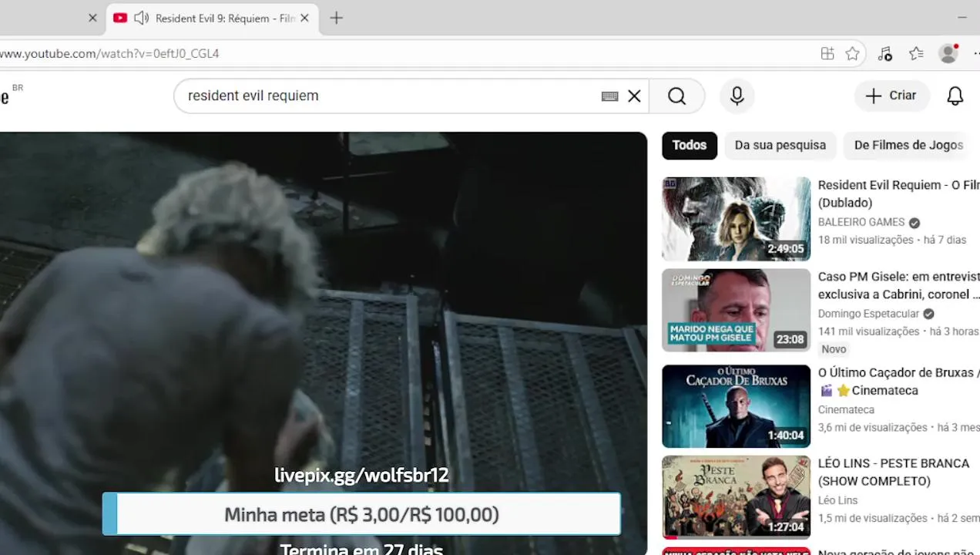Open Resident Evil Requiem thumbnail 2:49:05
The height and width of the screenshot is (555, 980).
(x=736, y=219)
